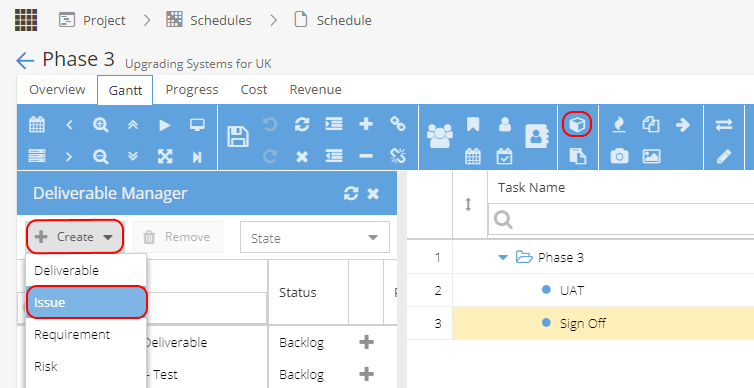Click the monitor screen icon

click(x=197, y=125)
